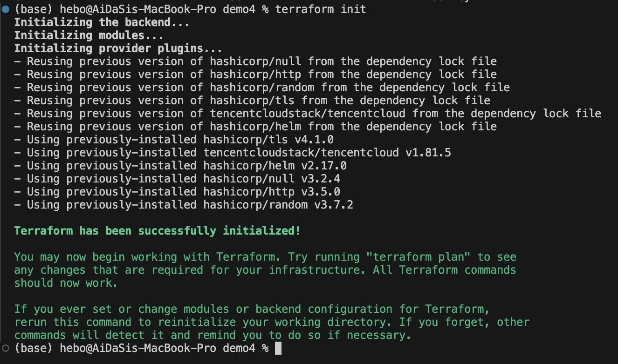Click 'Terraform has been successfully initialized!' message
The height and width of the screenshot is (364, 618).
click(158, 231)
